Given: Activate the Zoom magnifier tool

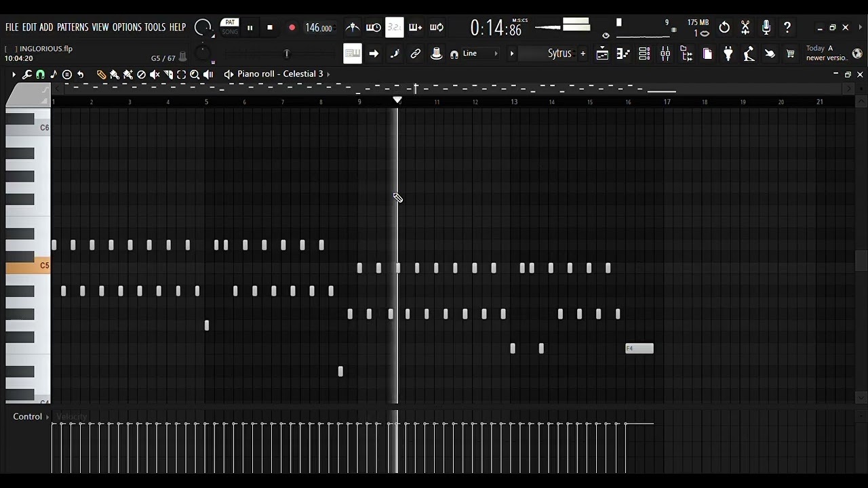Looking at the screenshot, I should 195,75.
